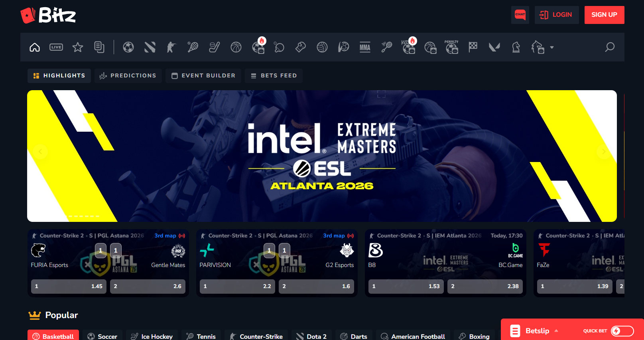Open favorites star icon
The image size is (644, 340).
tap(78, 47)
